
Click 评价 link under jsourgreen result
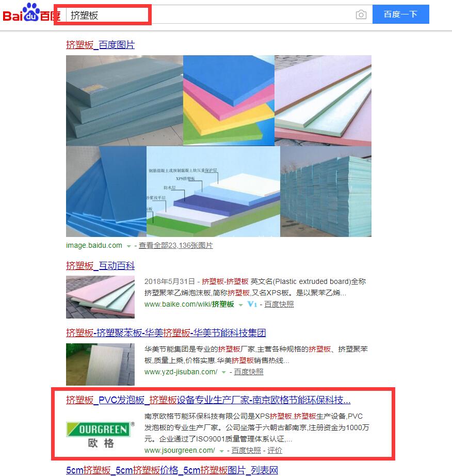(x=275, y=451)
